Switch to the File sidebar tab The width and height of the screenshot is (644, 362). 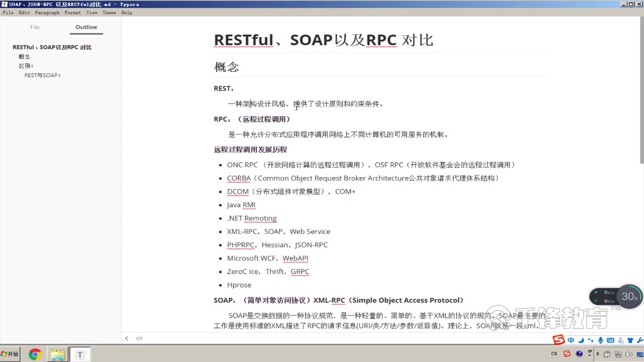click(35, 27)
